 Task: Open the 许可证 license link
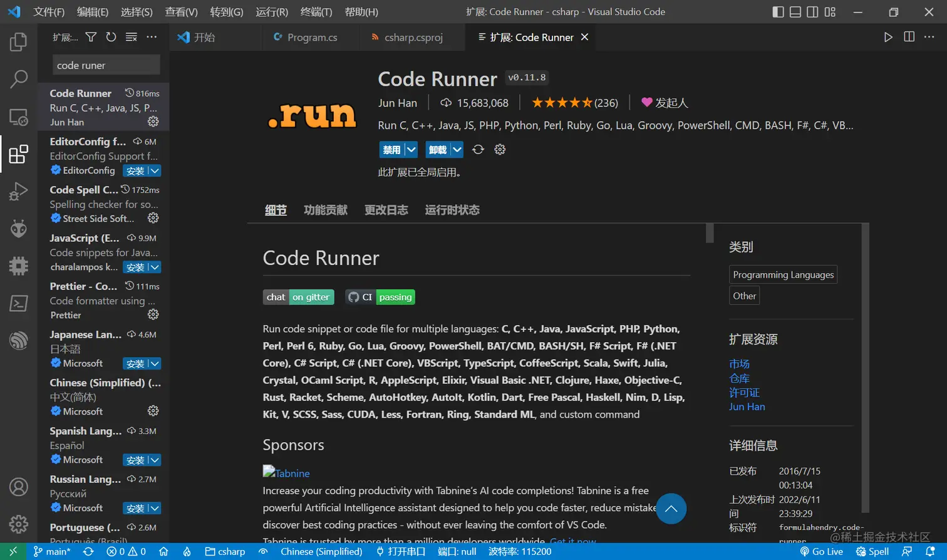pyautogui.click(x=744, y=393)
